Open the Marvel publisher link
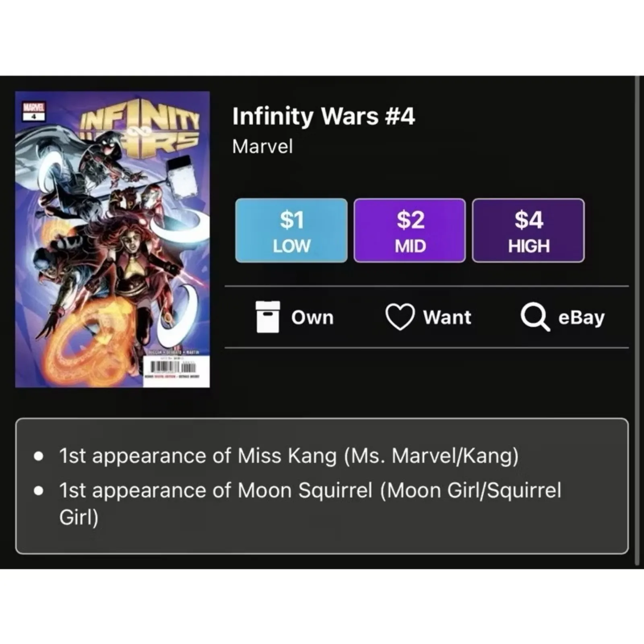The width and height of the screenshot is (644, 644). 262,147
